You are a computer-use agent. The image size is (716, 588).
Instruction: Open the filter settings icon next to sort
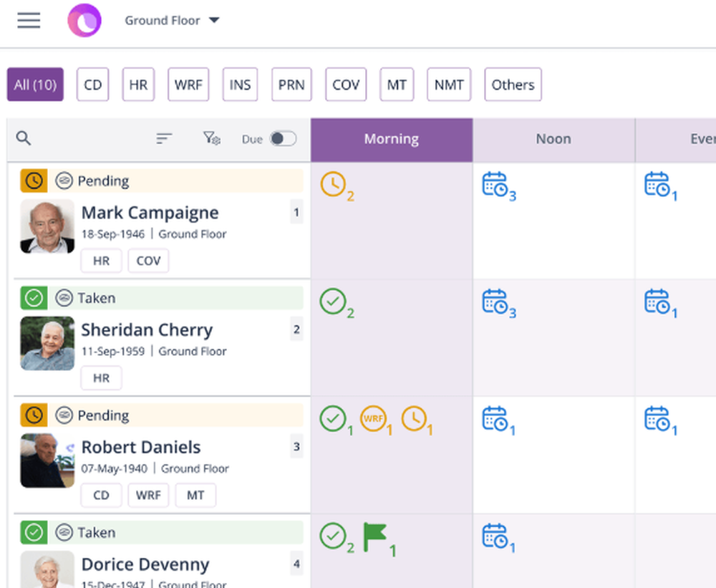tap(211, 138)
